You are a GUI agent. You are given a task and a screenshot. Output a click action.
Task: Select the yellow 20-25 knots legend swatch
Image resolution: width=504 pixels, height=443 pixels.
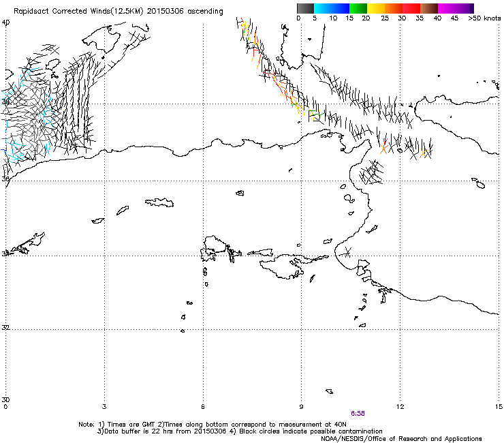[376, 8]
